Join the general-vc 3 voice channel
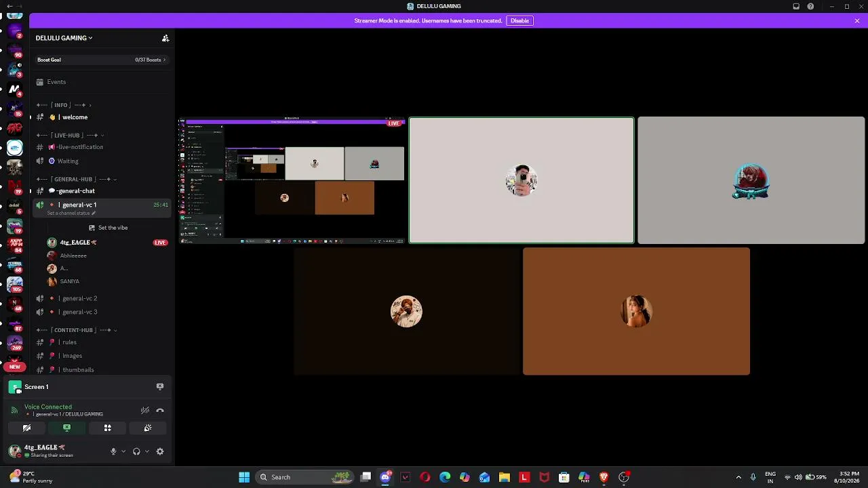The image size is (868, 488). coord(102,312)
